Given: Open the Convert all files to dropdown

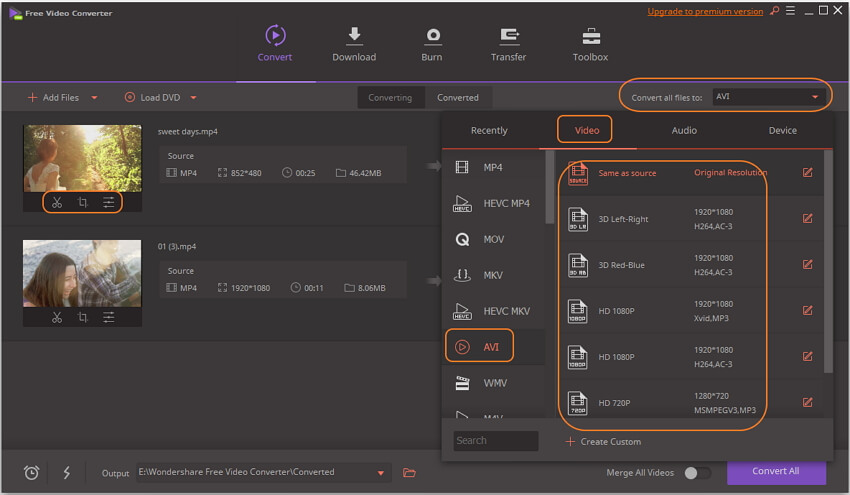Looking at the screenshot, I should coord(768,97).
